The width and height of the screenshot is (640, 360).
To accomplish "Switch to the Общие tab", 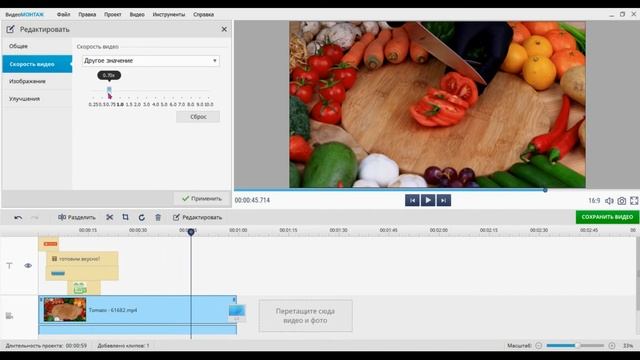I will [x=37, y=46].
